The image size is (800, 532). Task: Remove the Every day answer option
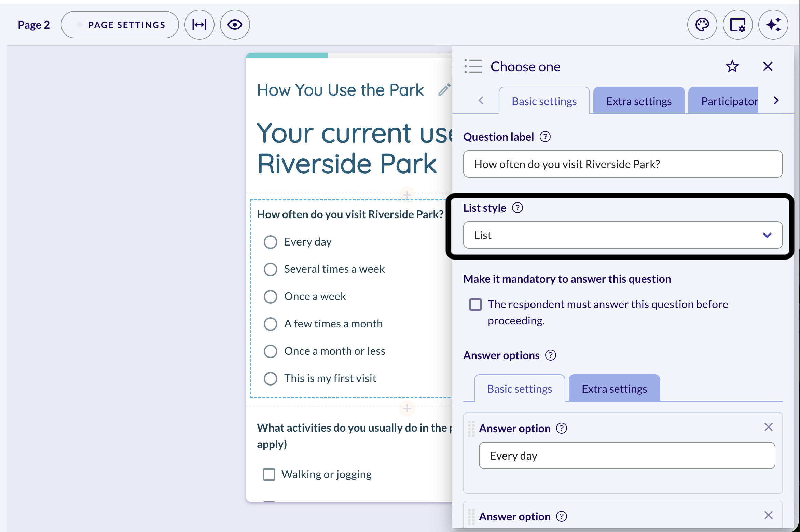click(x=768, y=427)
